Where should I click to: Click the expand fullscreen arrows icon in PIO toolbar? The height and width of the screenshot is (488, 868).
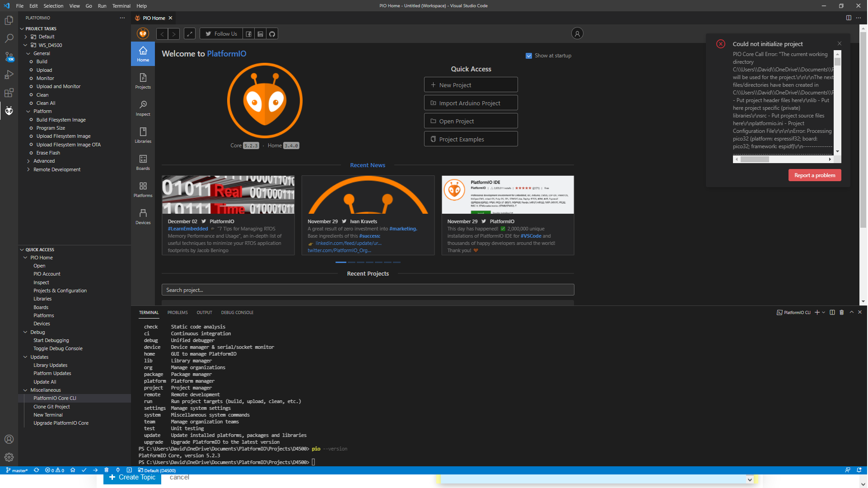click(190, 34)
